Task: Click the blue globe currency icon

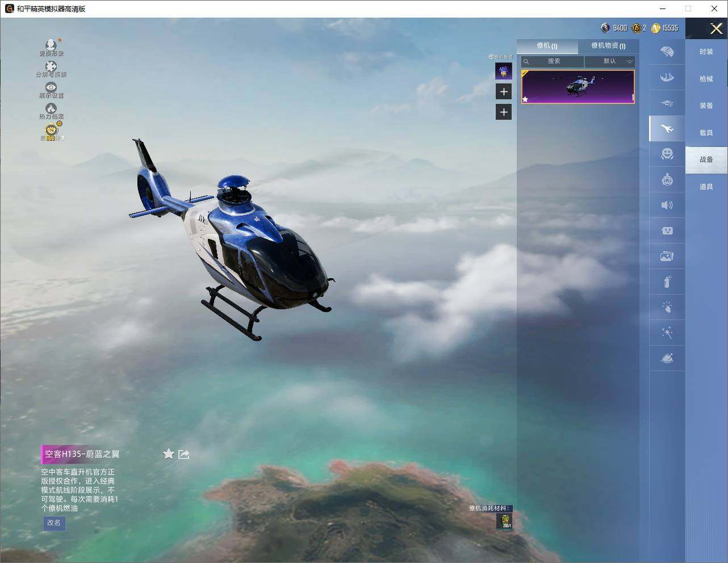Action: point(605,28)
